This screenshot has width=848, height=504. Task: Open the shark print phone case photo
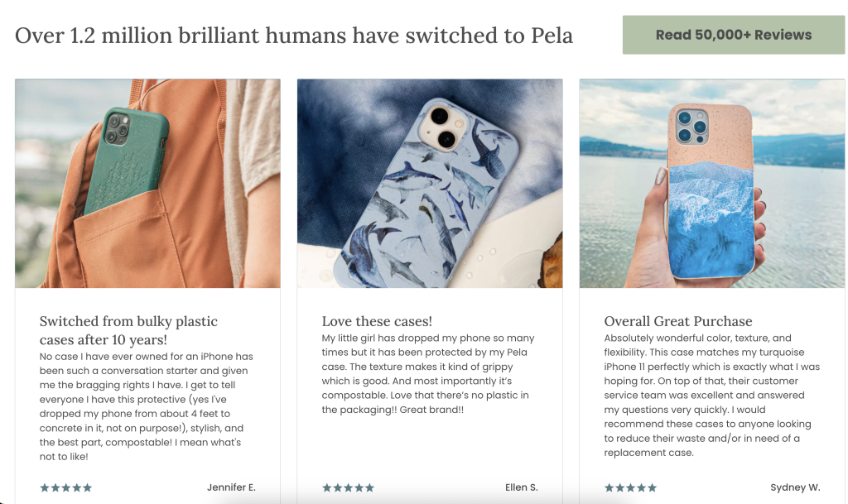[429, 183]
